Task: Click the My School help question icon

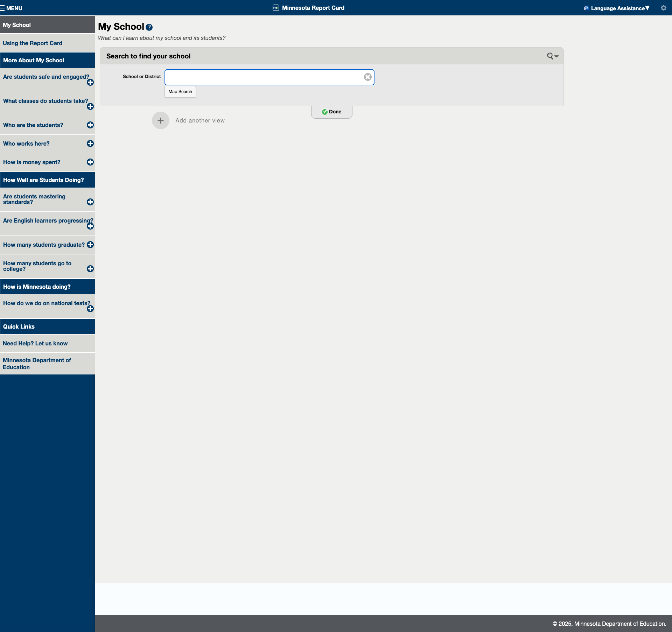Action: [149, 27]
